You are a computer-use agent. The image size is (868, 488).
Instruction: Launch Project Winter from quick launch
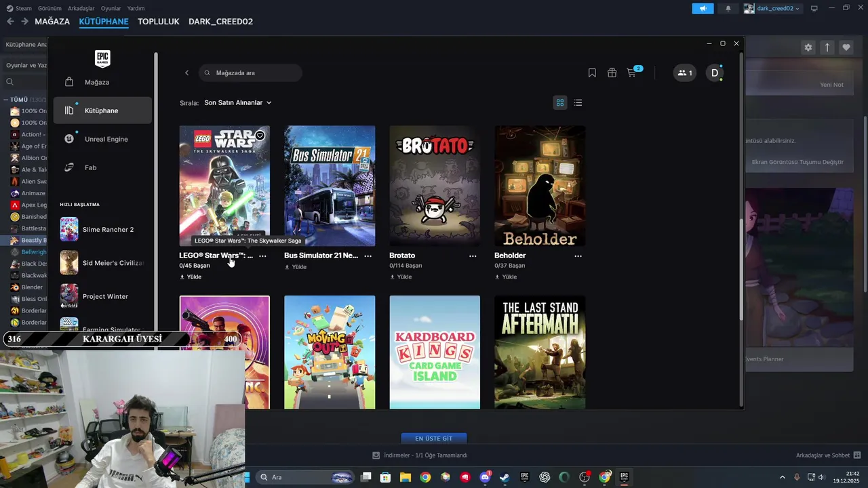point(102,296)
